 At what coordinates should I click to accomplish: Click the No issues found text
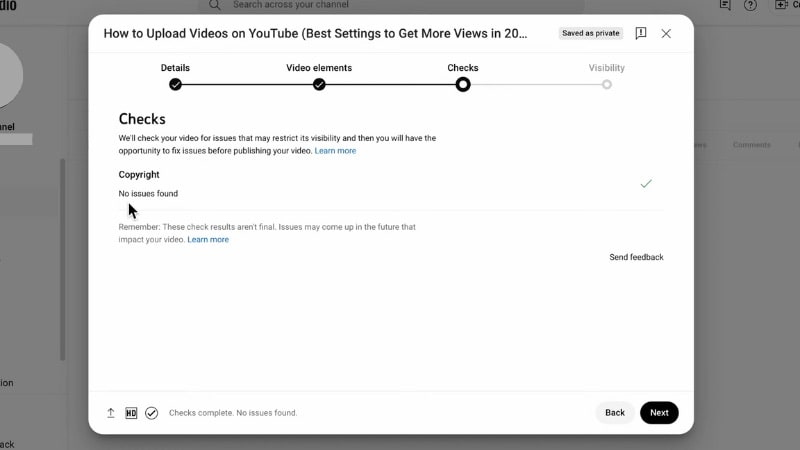tap(148, 193)
